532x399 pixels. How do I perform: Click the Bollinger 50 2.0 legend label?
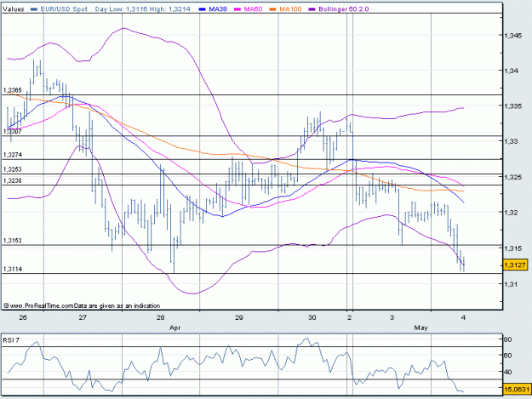pyautogui.click(x=343, y=9)
